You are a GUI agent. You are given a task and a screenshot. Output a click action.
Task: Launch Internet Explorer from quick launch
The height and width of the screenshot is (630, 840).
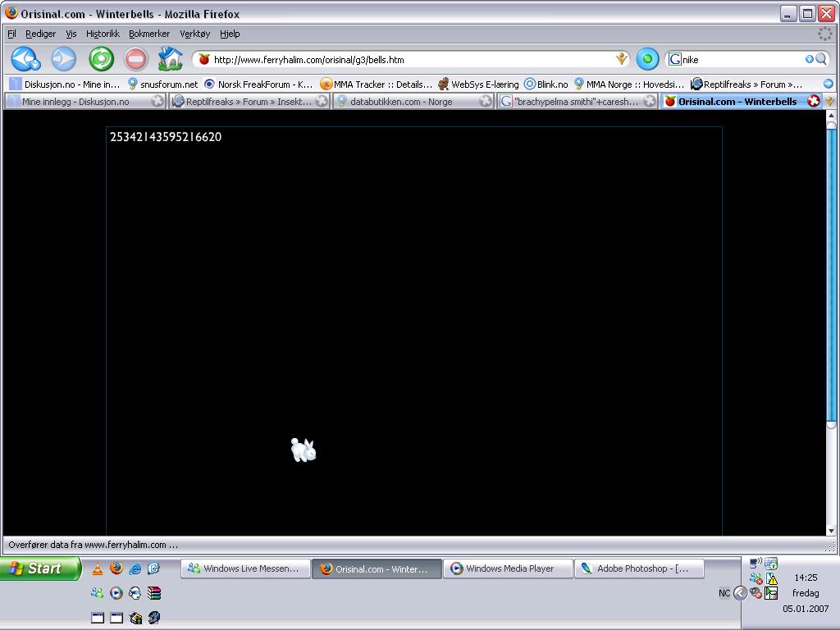coord(135,569)
